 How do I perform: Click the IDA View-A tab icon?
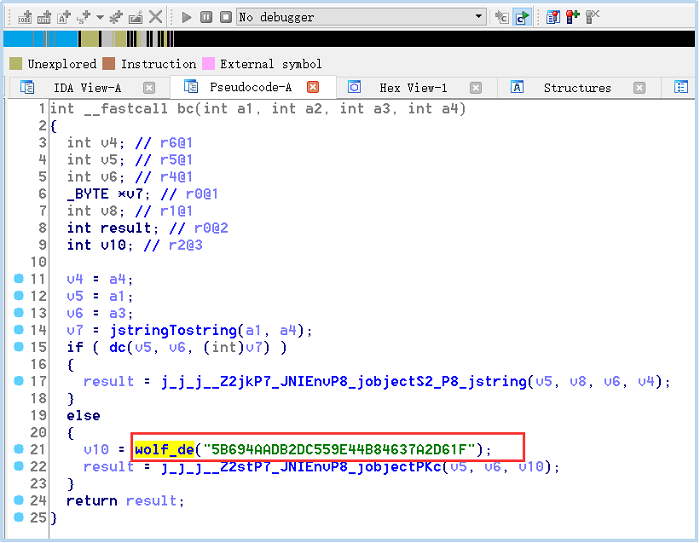(27, 87)
